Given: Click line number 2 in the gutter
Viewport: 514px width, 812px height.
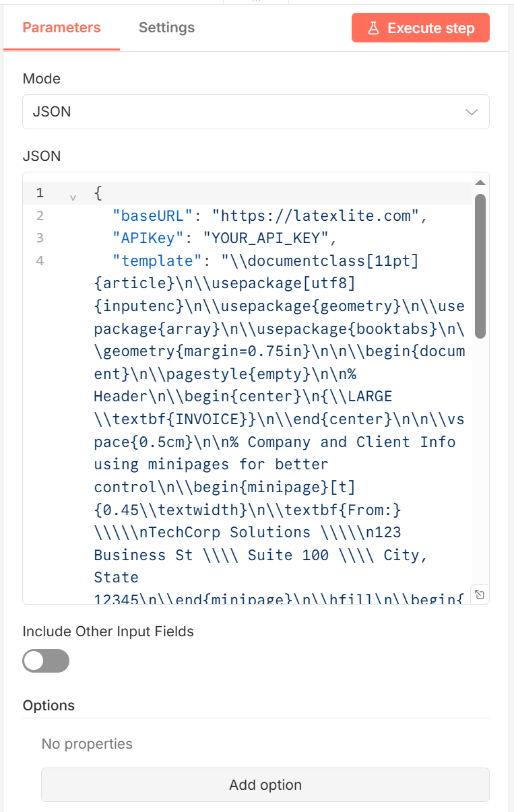Looking at the screenshot, I should (40, 215).
